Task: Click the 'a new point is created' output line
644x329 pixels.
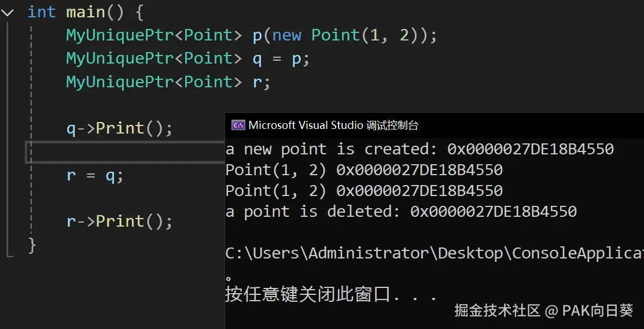Action: coord(419,149)
